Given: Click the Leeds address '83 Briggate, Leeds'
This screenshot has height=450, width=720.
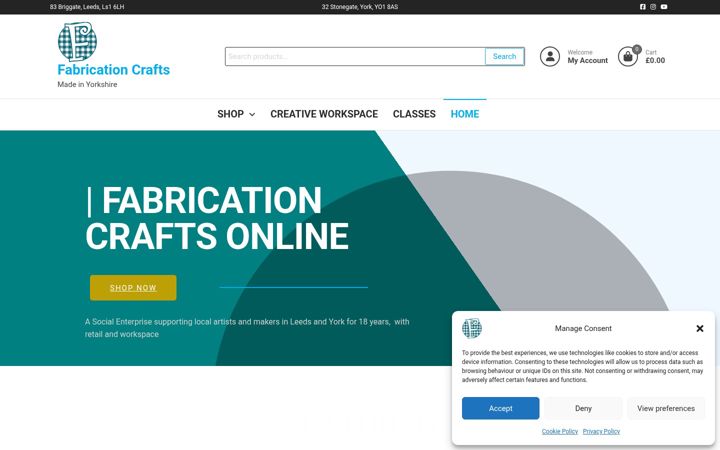Looking at the screenshot, I should pyautogui.click(x=87, y=7).
